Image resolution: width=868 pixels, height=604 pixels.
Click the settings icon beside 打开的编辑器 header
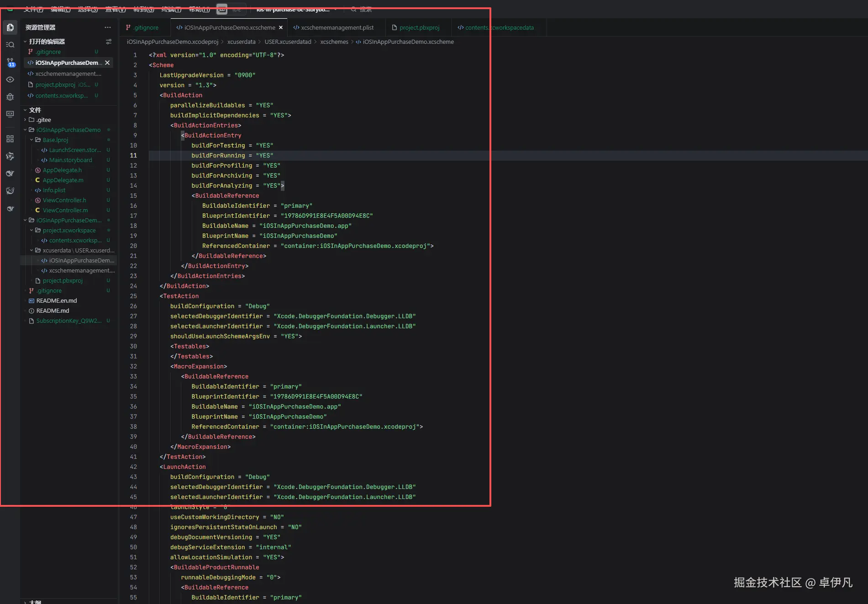109,42
